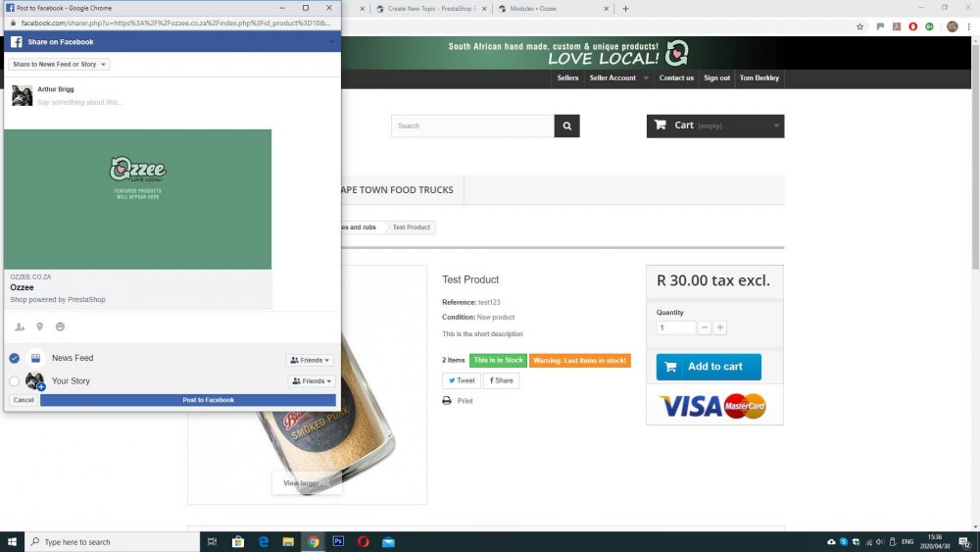
Task: Click the search magnifier button on Ozzee
Action: click(566, 126)
